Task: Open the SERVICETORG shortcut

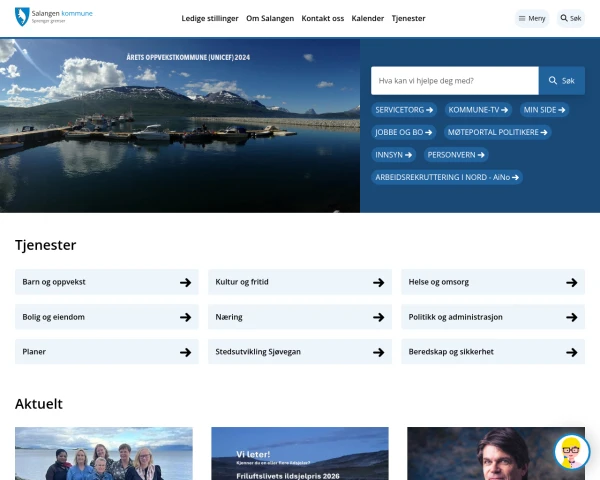Action: click(404, 110)
